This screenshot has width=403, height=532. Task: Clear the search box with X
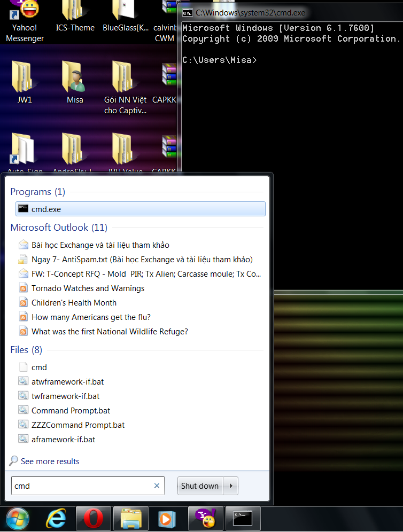pos(157,486)
